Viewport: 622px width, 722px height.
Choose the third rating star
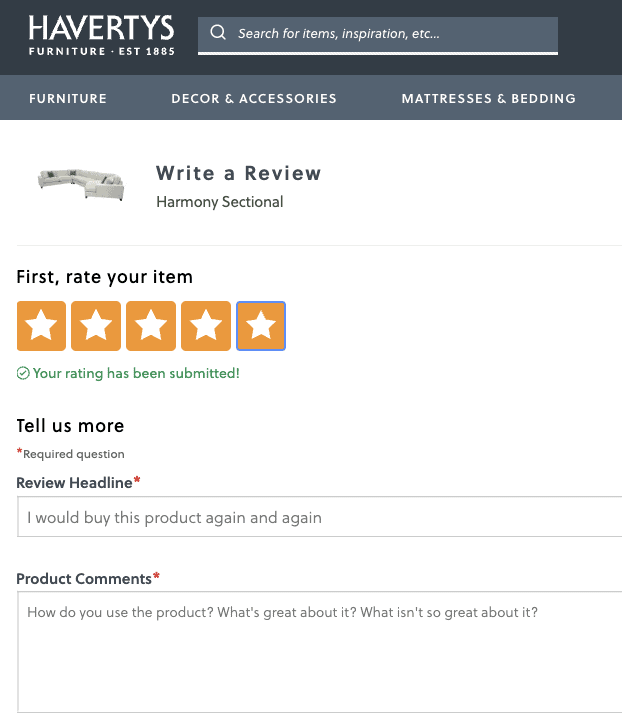pyautogui.click(x=151, y=326)
